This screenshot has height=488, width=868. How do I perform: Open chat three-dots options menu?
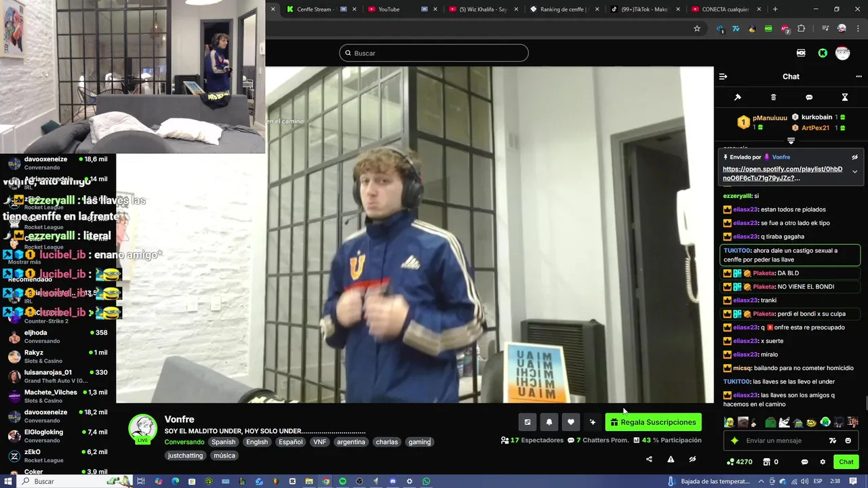click(859, 77)
